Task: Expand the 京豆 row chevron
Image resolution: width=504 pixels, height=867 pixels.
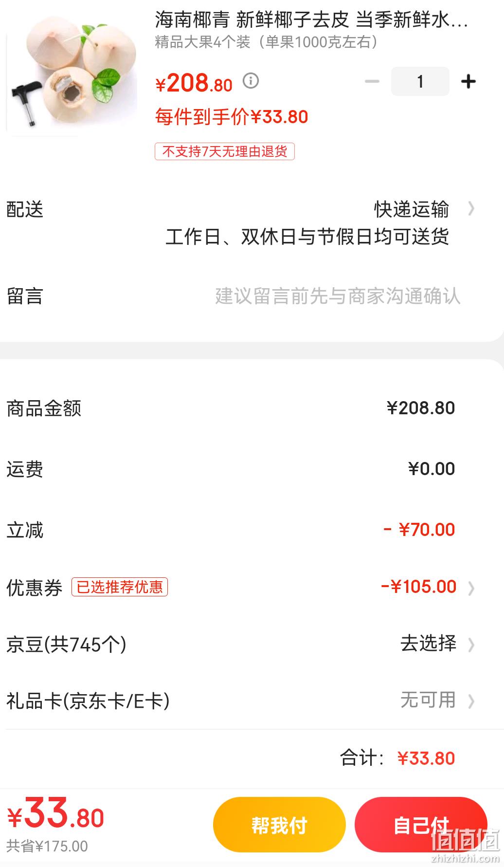Action: click(470, 645)
